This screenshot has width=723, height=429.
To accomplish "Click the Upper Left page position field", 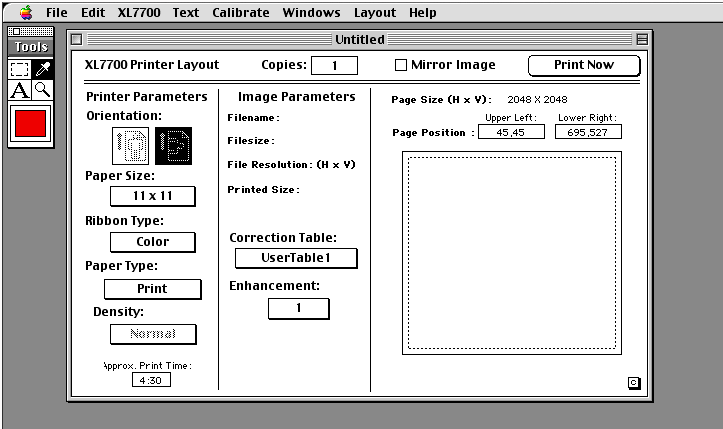I will tap(511, 132).
